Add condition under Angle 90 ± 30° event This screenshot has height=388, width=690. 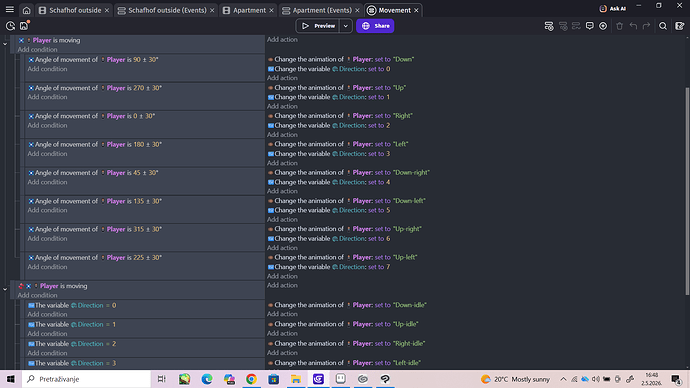point(47,69)
